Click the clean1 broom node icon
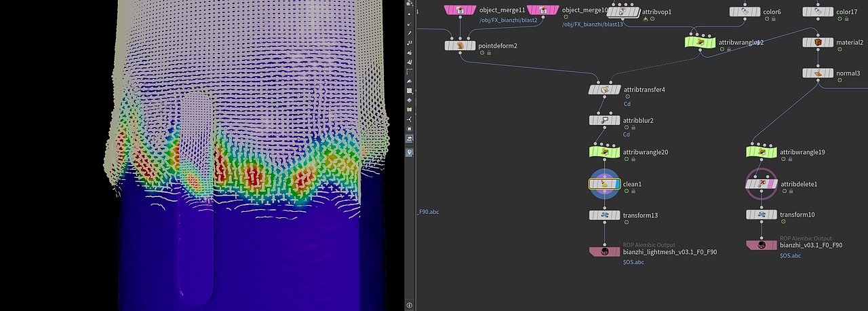Screen dimensions: 868x311 604,184
